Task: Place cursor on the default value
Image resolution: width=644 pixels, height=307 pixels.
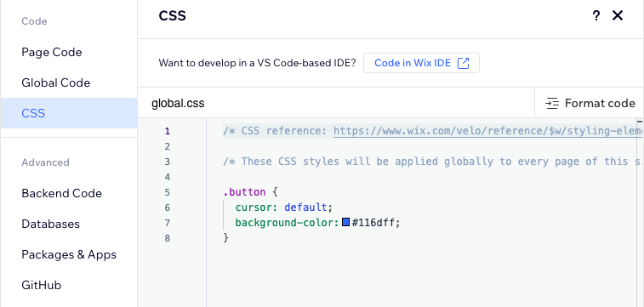Action: [x=305, y=208]
